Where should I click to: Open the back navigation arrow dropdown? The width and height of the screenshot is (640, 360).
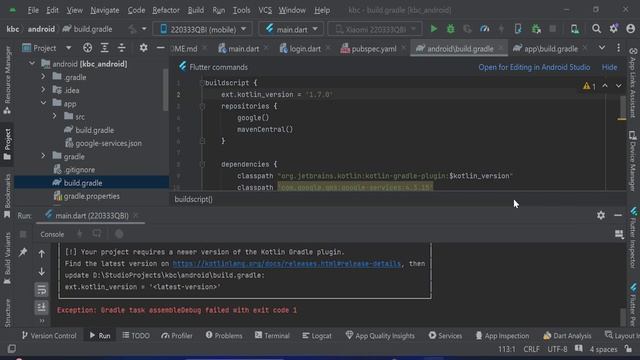click(144, 29)
